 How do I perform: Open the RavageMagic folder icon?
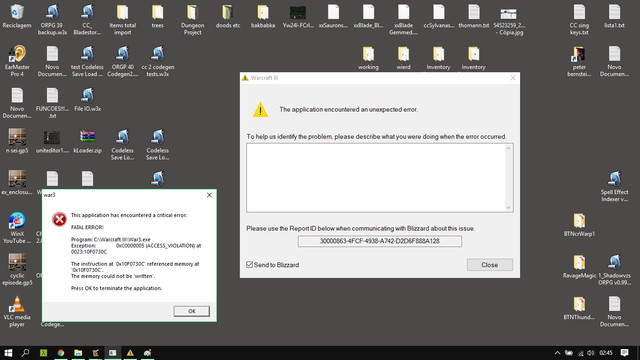click(x=579, y=266)
